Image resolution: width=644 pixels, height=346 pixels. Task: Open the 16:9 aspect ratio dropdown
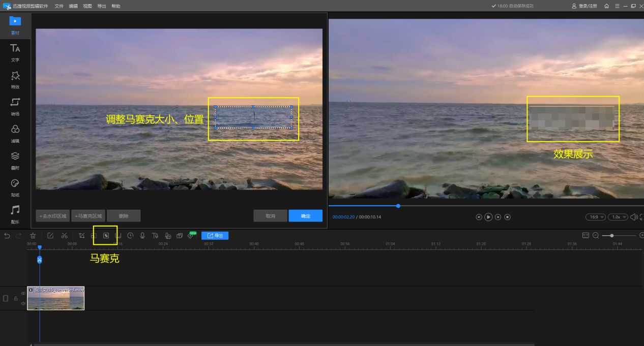pos(595,217)
